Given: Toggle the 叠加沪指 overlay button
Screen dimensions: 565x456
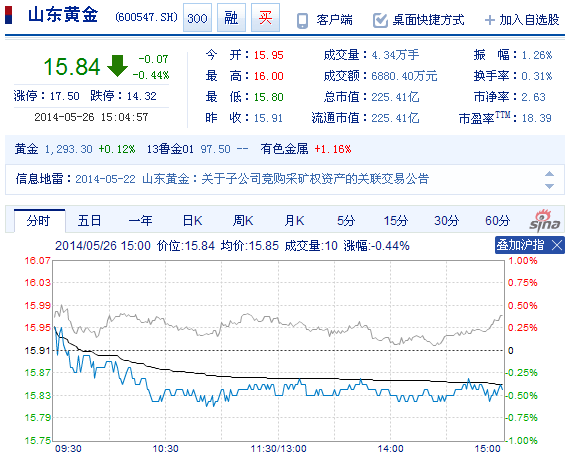Looking at the screenshot, I should [520, 245].
